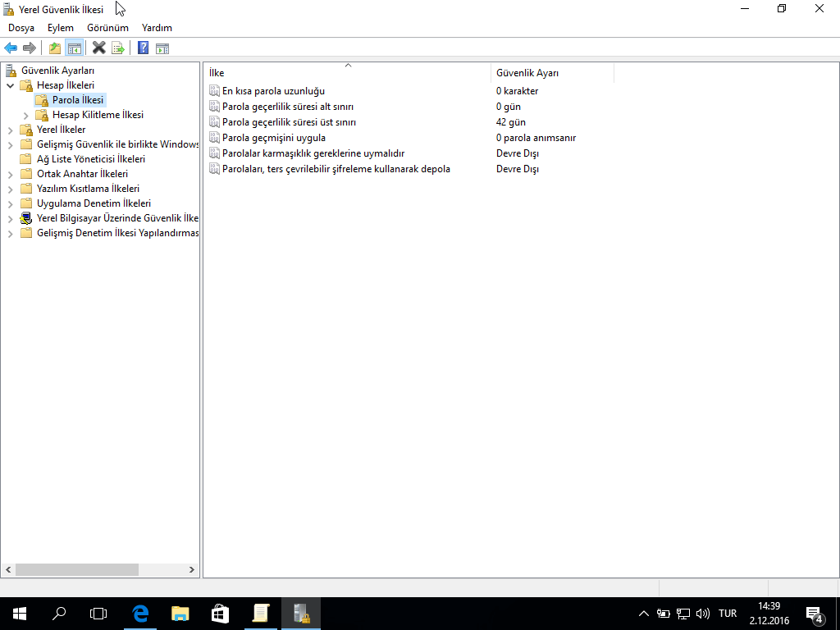Click the tree pane horizontal scrollbar right arrow
The image size is (840, 630).
(193, 569)
